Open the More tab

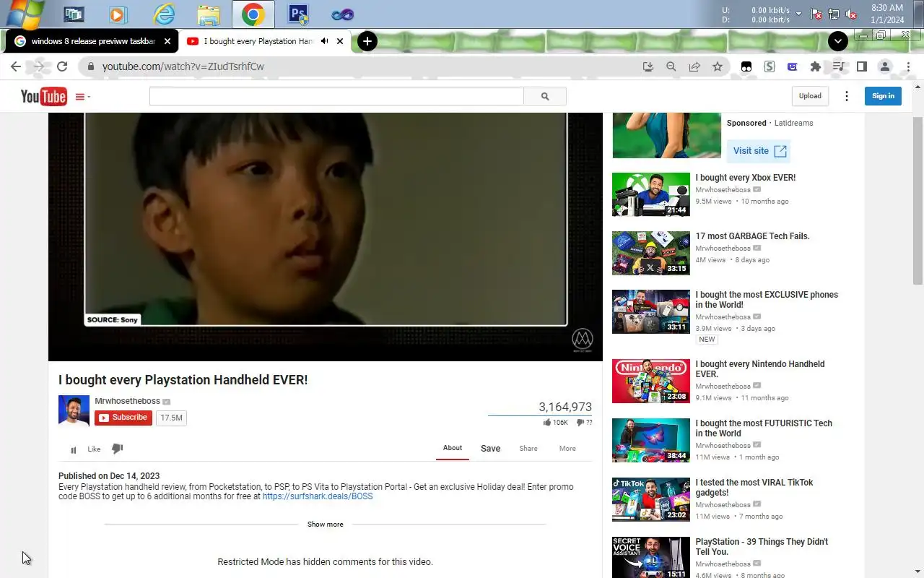pos(567,449)
